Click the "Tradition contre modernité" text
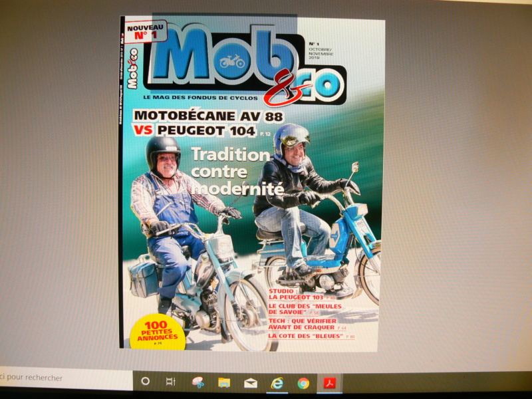Image resolution: width=532 pixels, height=399 pixels. coord(237,172)
